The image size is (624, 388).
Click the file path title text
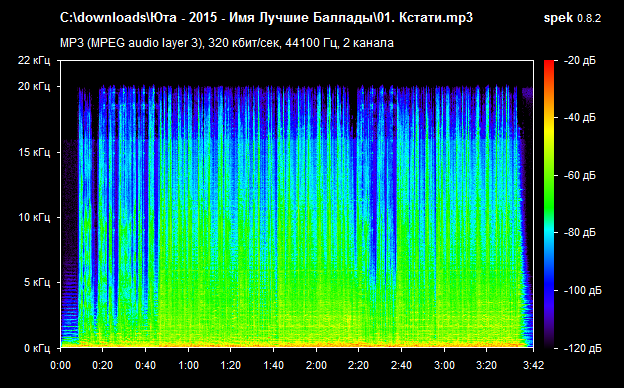(266, 18)
